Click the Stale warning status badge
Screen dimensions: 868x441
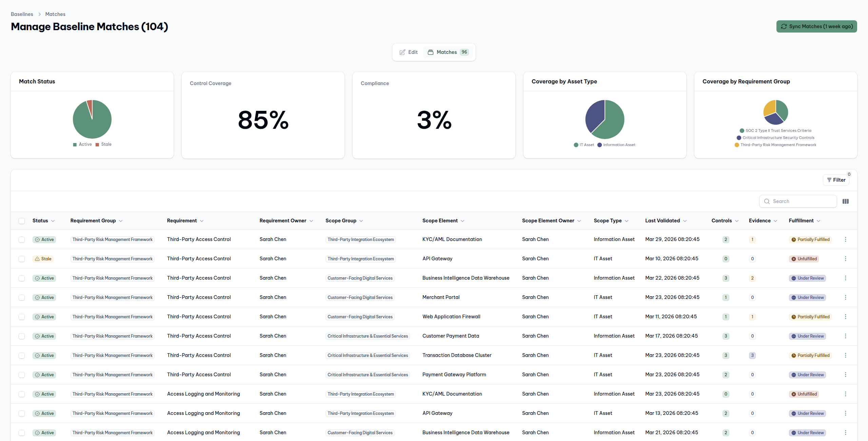pyautogui.click(x=43, y=259)
